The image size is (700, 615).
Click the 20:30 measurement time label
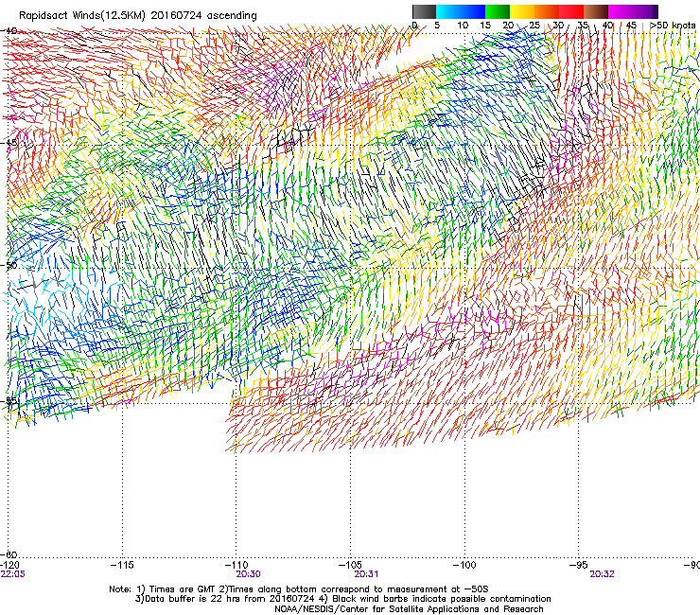pos(248,574)
